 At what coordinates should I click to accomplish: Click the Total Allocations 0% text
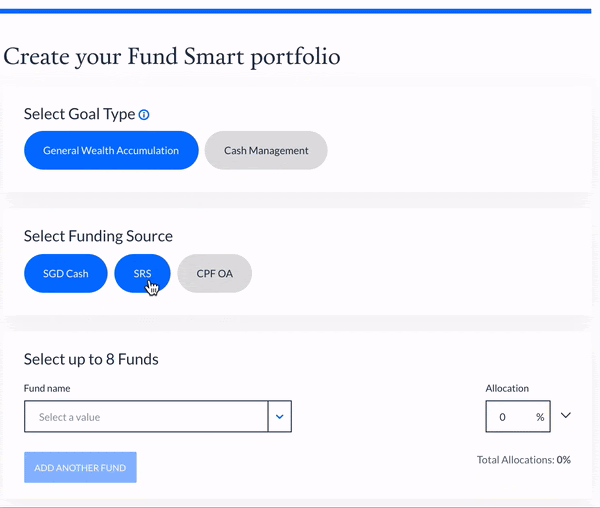pos(523,460)
